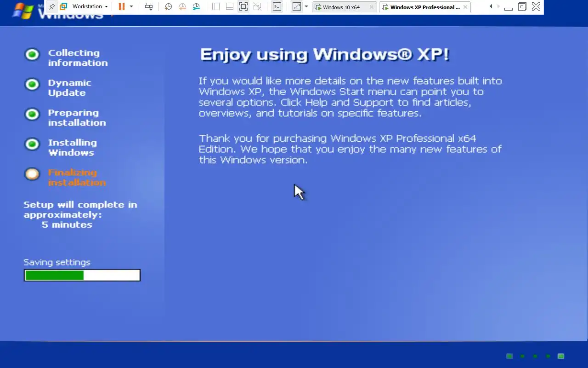Click the 'Thank you for purchasing' paragraph
The height and width of the screenshot is (368, 588).
pos(351,149)
